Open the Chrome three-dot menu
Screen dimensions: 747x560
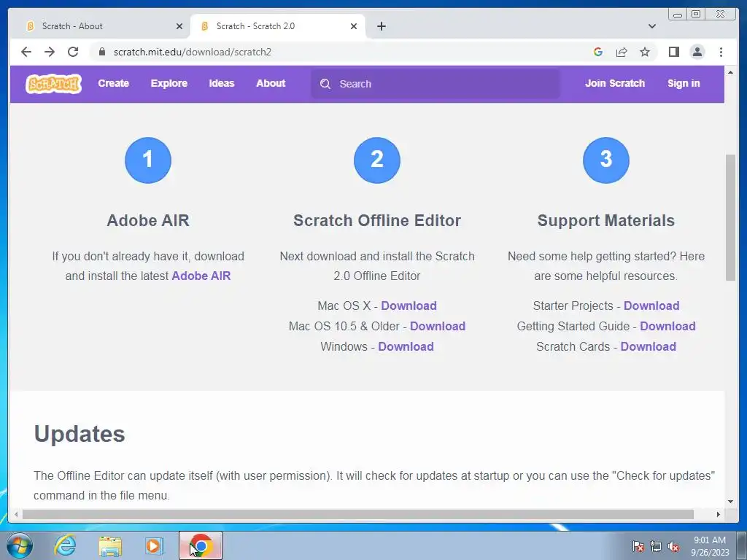(721, 52)
